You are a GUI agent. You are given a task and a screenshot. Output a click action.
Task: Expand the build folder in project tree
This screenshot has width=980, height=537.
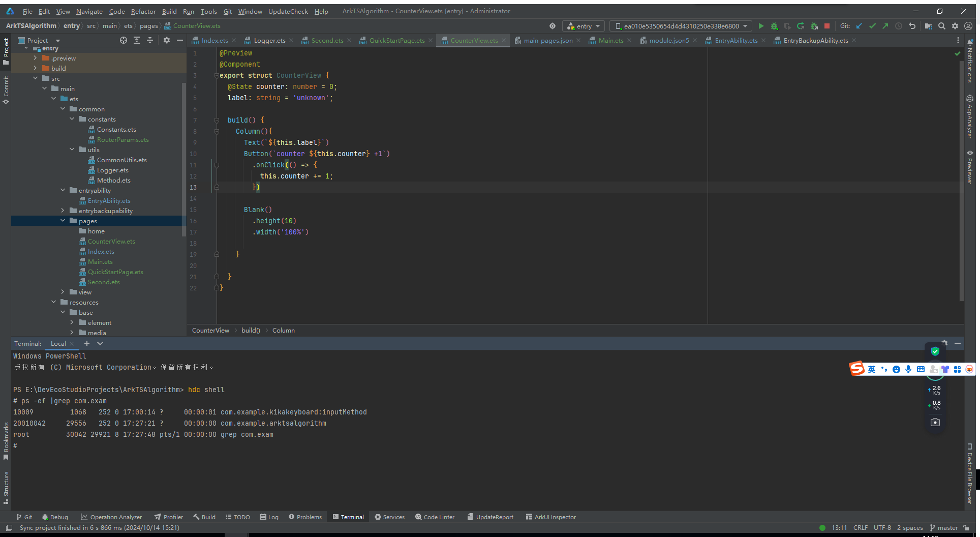[x=35, y=68]
